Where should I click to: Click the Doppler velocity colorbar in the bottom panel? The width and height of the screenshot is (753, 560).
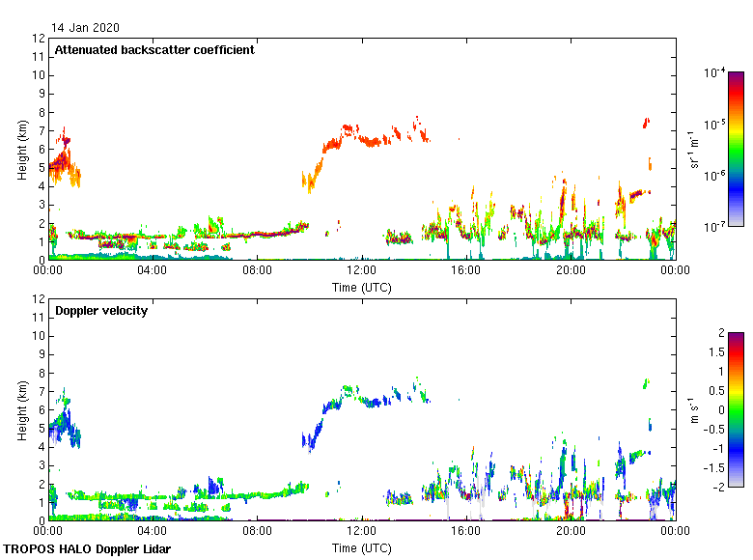pyautogui.click(x=737, y=409)
